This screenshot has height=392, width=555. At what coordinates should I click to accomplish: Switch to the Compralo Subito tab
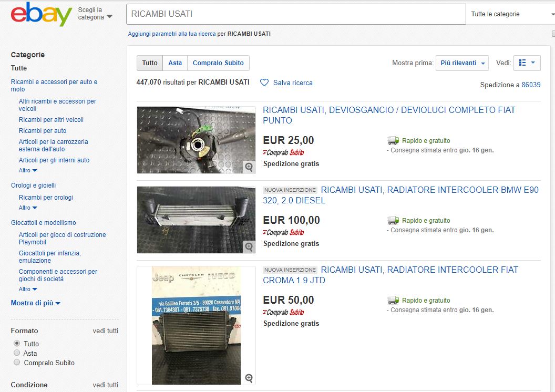(x=218, y=63)
